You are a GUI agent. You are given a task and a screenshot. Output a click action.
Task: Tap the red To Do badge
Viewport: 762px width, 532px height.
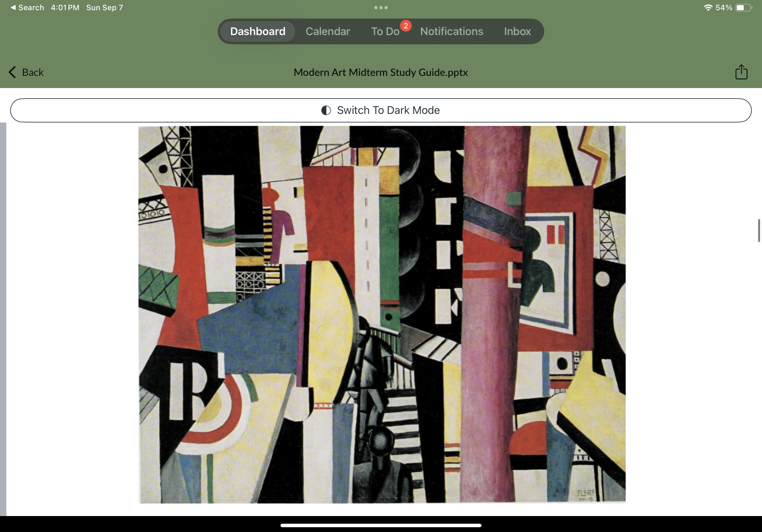tap(406, 26)
